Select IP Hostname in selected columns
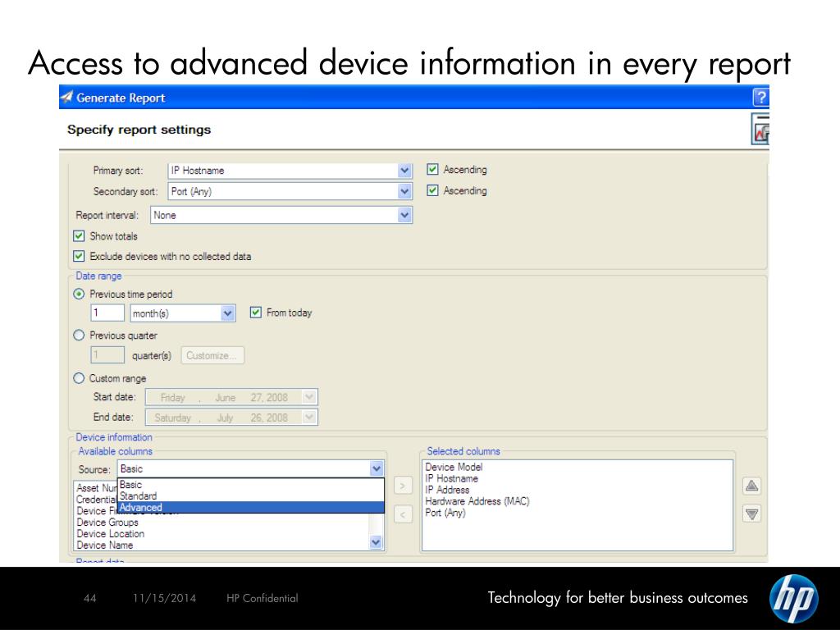Screen dimensions: 840x630 coord(452,478)
